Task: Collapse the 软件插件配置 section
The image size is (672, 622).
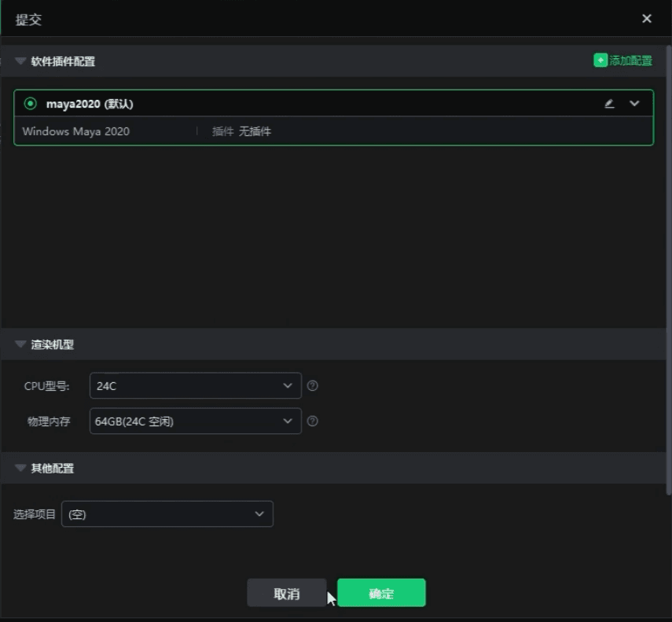Action: (x=20, y=61)
